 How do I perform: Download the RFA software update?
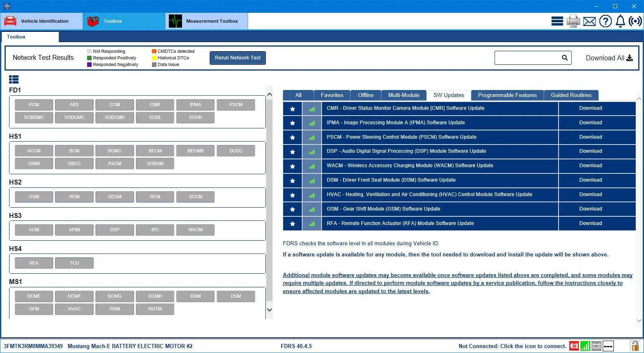pyautogui.click(x=597, y=223)
